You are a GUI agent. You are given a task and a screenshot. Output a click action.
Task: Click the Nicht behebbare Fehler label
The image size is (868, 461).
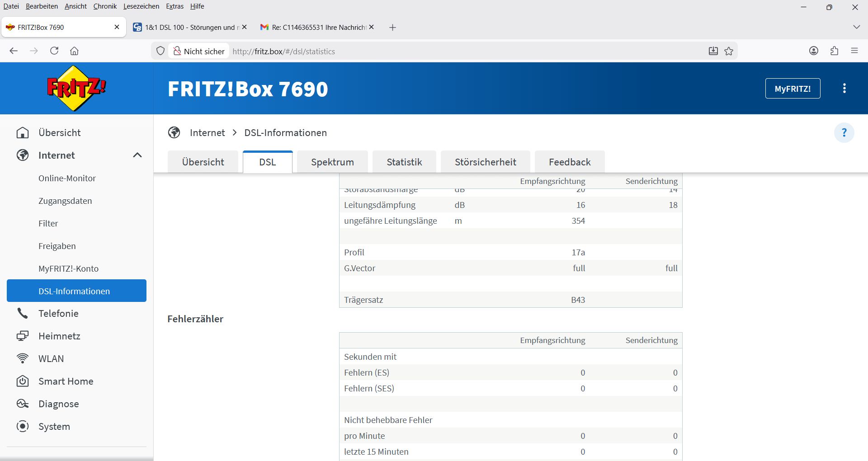pyautogui.click(x=388, y=420)
